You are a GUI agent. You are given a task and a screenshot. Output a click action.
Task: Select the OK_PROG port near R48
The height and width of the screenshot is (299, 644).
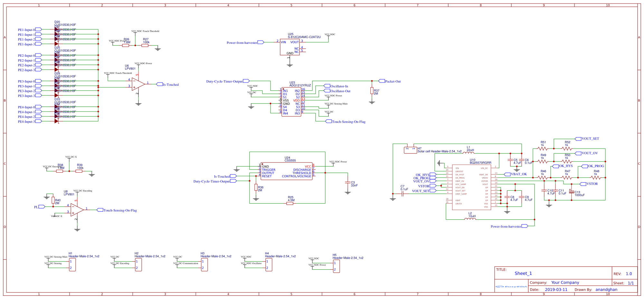point(593,166)
